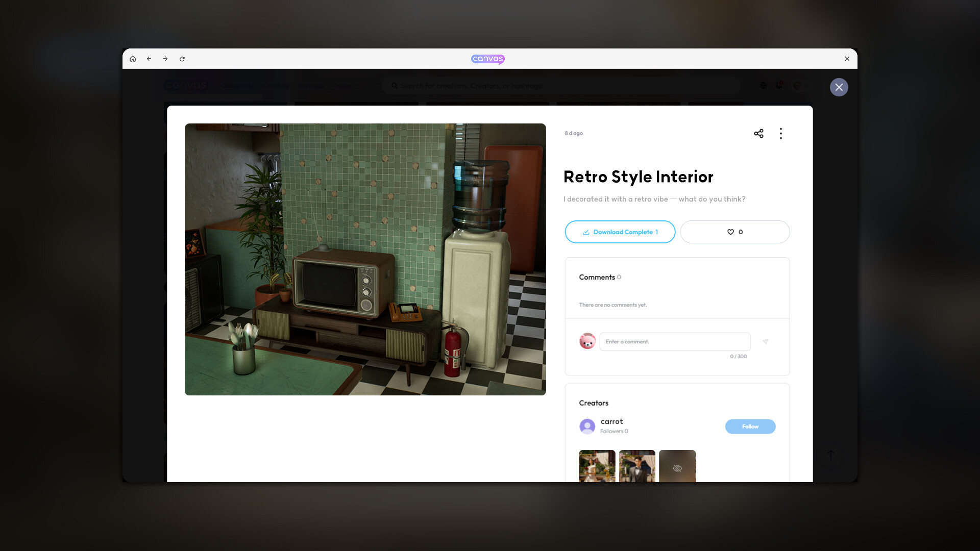This screenshot has height=551, width=980.
Task: Dismiss the post with the round X button
Action: 839,87
